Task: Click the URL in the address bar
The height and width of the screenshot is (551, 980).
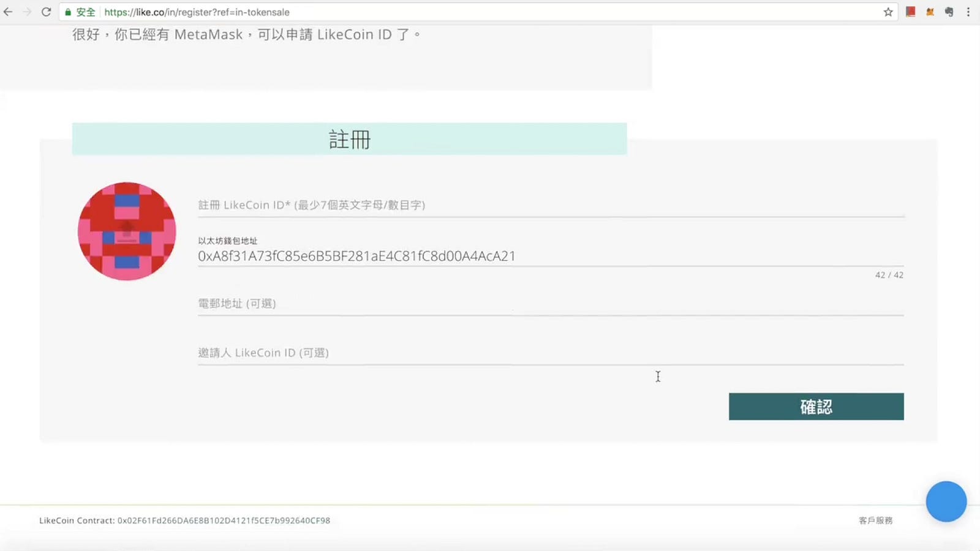Action: click(197, 12)
